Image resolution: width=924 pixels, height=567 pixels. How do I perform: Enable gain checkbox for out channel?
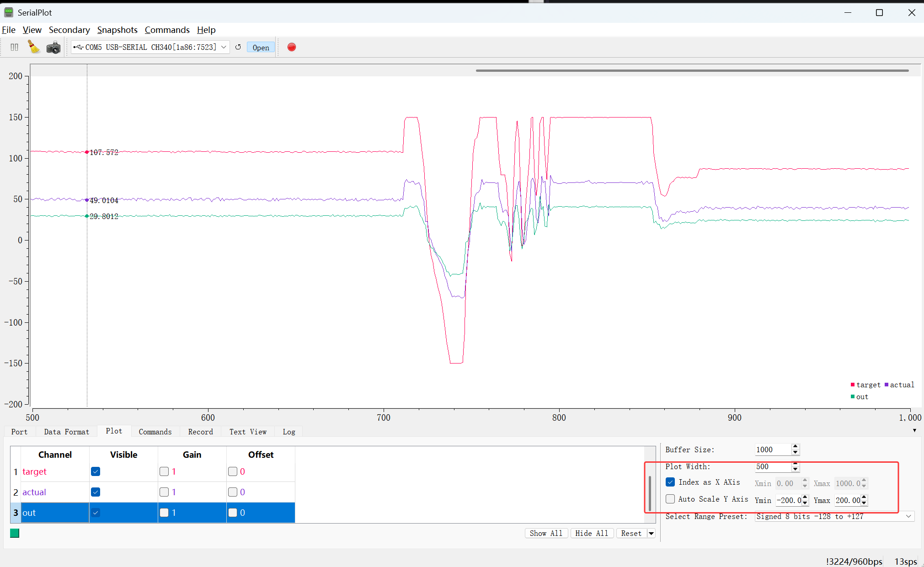pyautogui.click(x=164, y=513)
